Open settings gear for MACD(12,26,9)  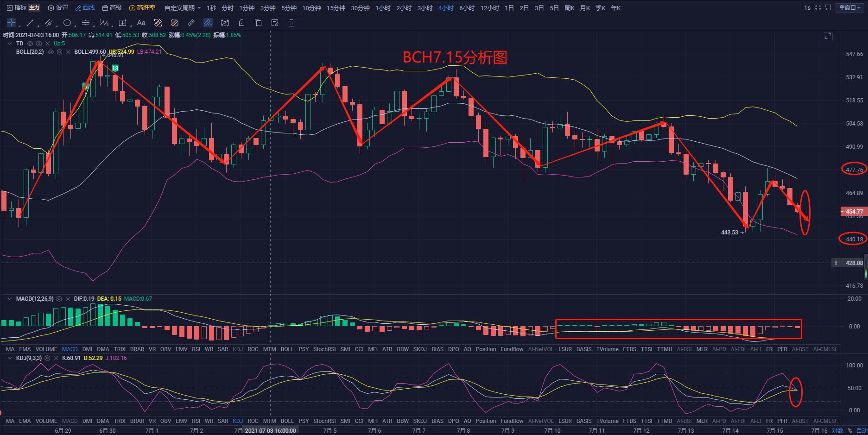(x=59, y=299)
